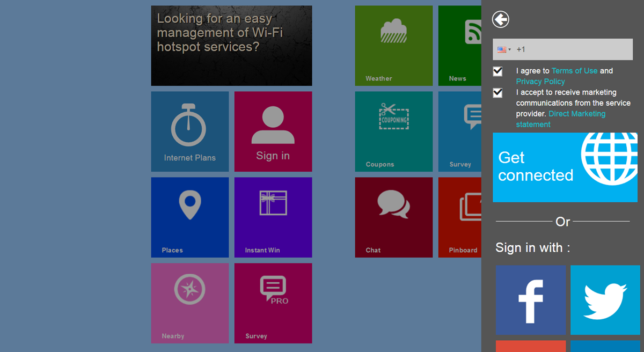Uncheck the marketing communications checkbox
Screen dimensions: 644x352
pos(498,93)
